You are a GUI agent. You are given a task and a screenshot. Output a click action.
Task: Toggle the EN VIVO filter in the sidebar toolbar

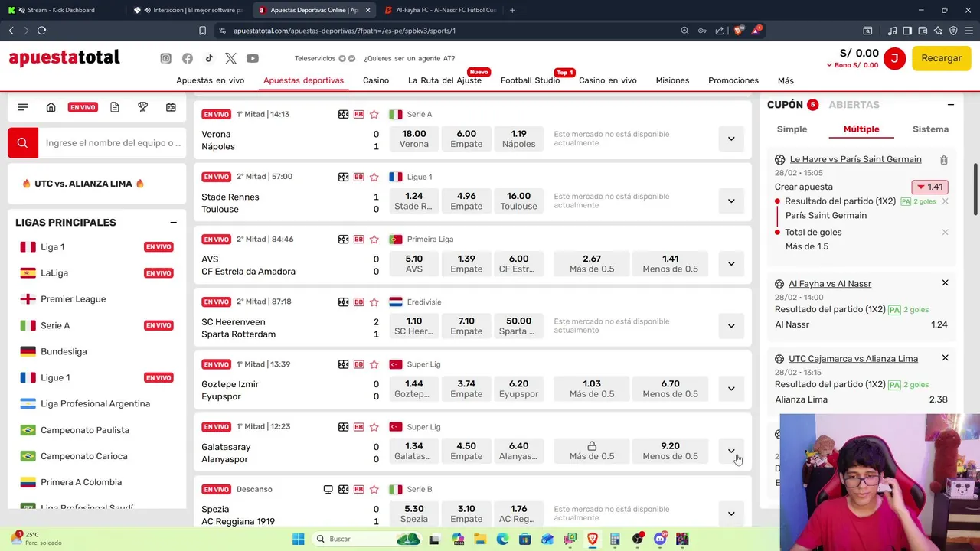83,107
